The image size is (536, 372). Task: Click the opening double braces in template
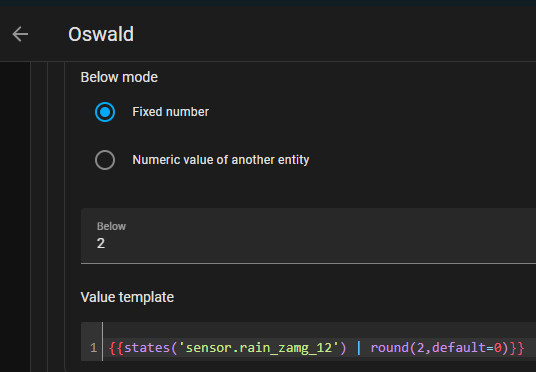click(x=117, y=348)
